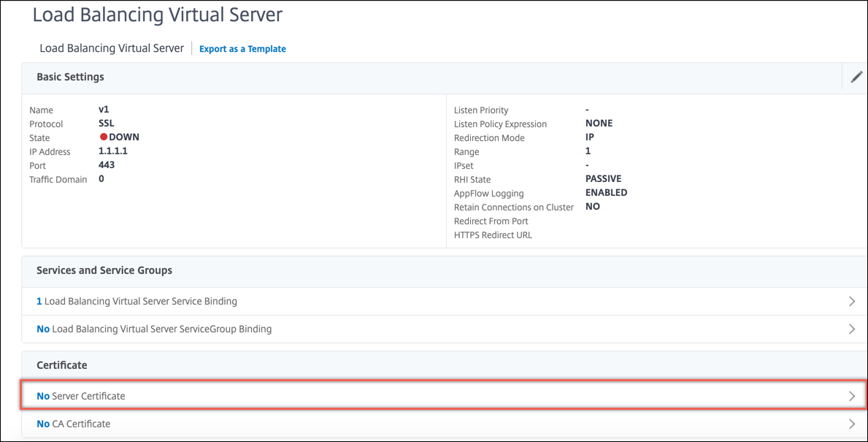
Task: Click the Traffic Domain label
Action: [58, 180]
